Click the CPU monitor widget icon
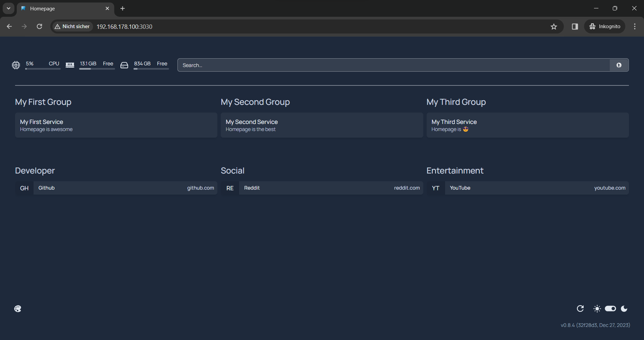The height and width of the screenshot is (340, 644). [x=16, y=65]
